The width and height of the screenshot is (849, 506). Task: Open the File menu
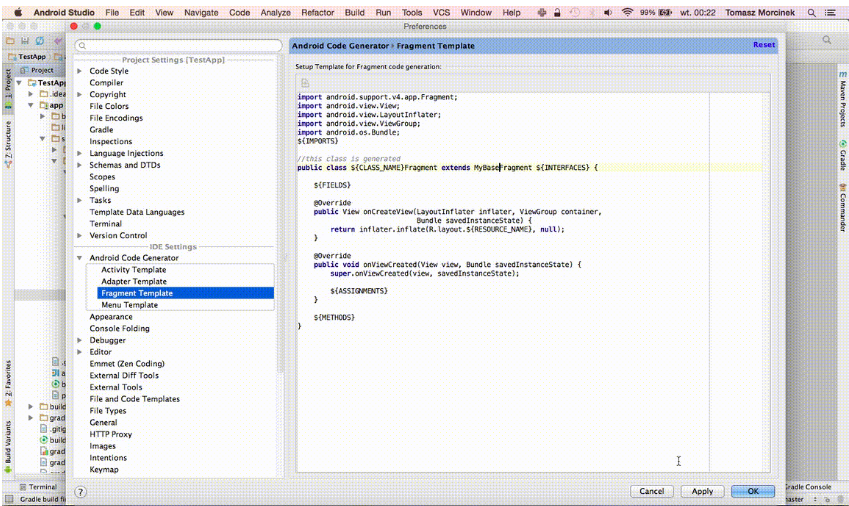(112, 12)
